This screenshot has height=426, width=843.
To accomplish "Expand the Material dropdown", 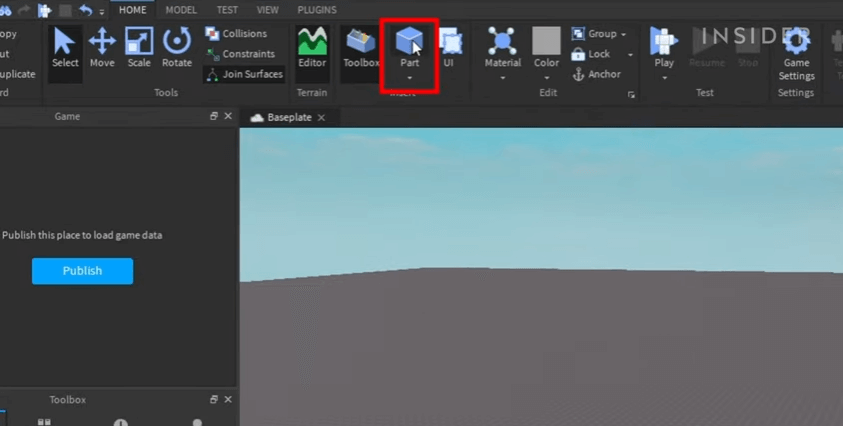I will [503, 77].
